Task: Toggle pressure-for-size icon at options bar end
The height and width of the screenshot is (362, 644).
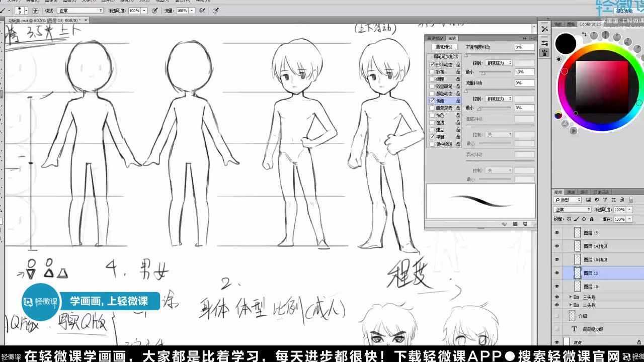Action: pyautogui.click(x=215, y=11)
